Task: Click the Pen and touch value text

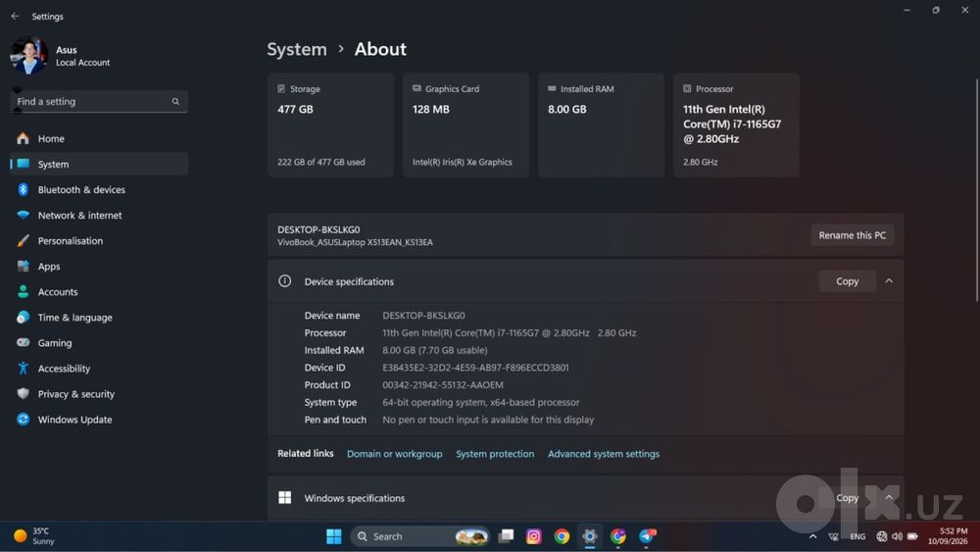Action: coord(488,420)
